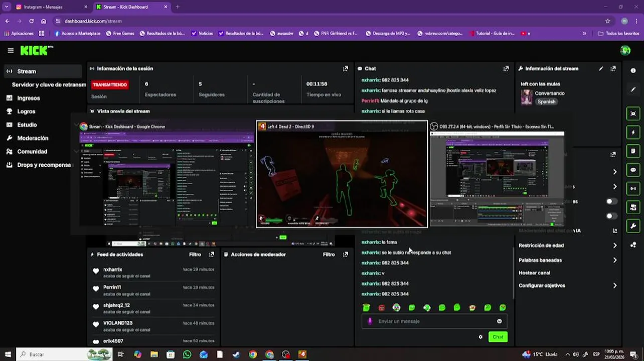644x361 pixels.
Task: Open the Acceso a Marketplace bookmark
Action: (x=77, y=34)
